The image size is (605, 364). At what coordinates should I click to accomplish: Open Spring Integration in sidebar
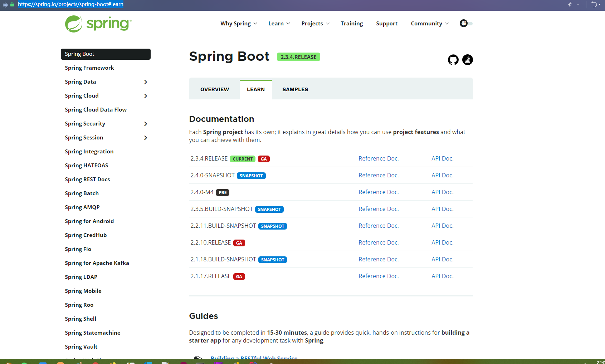89,152
